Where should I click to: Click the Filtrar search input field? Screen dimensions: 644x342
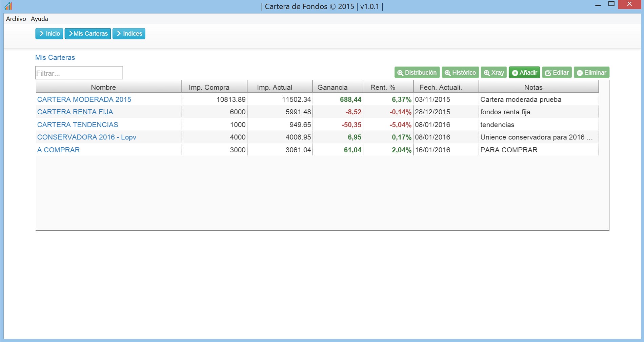coord(79,72)
